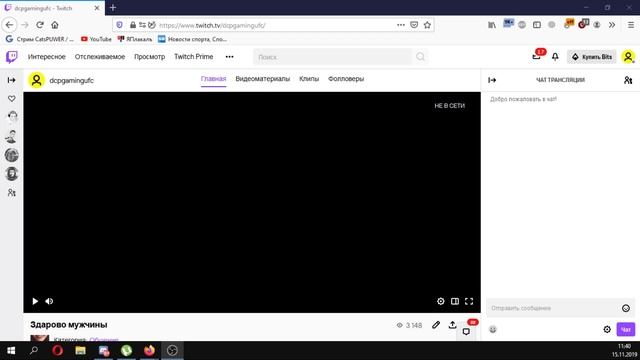Switch to the Видеоматериалы tab
The height and width of the screenshot is (360, 640).
point(262,79)
